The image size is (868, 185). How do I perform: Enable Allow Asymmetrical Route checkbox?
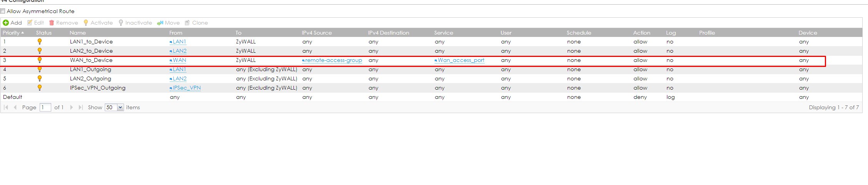tap(3, 11)
